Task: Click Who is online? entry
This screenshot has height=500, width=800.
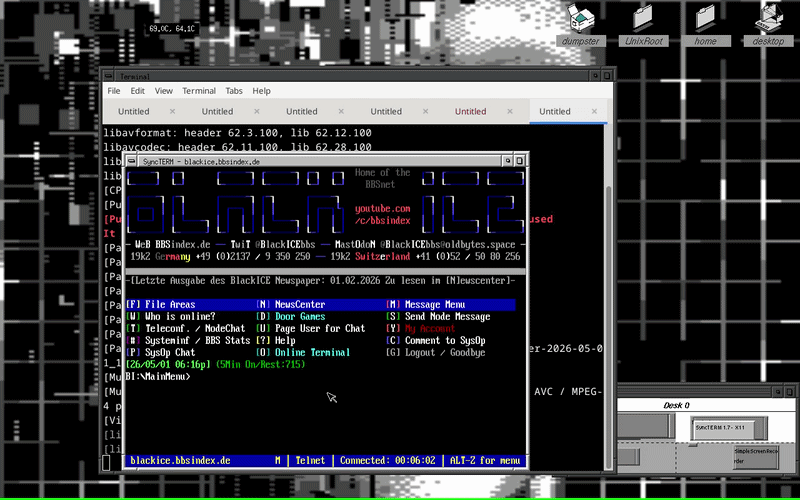Action: point(171,317)
